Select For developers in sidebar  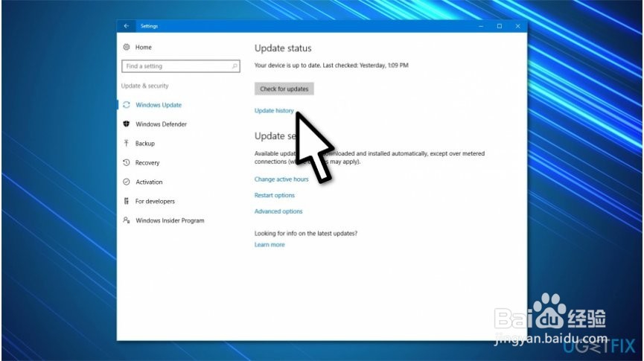[155, 201]
